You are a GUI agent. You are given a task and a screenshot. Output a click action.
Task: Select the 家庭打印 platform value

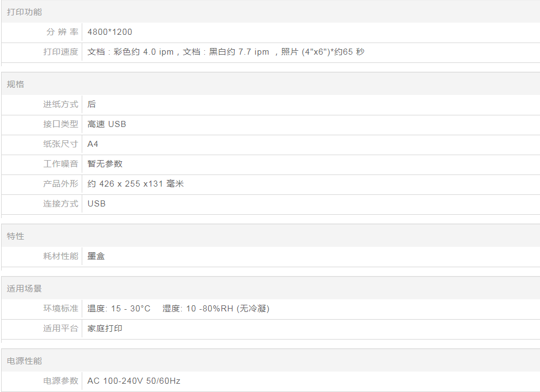tap(105, 329)
